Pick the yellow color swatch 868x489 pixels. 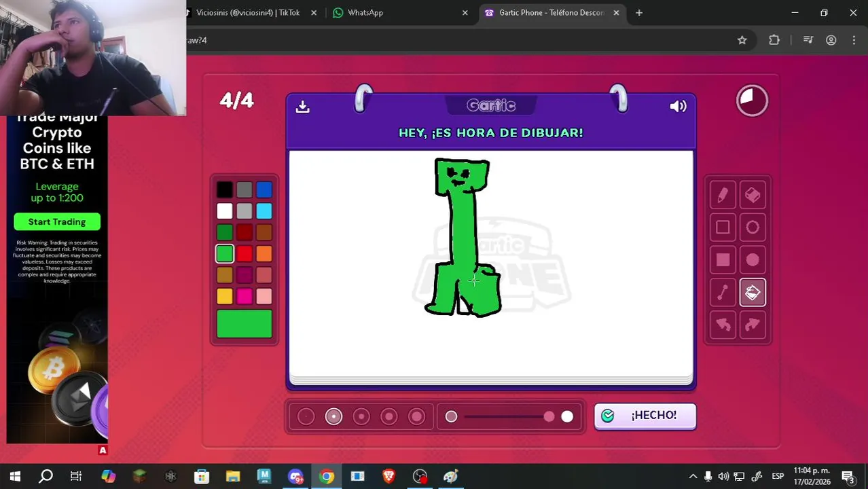point(225,295)
